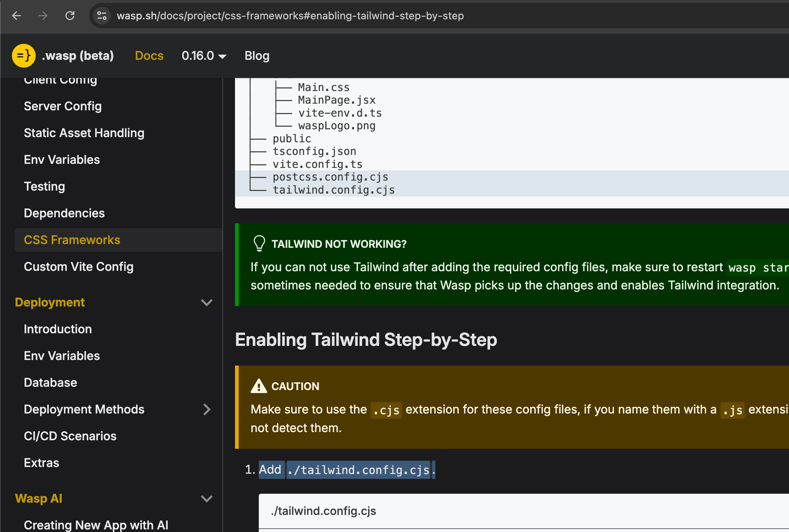Open Introduction under Deployment
The width and height of the screenshot is (789, 532).
coord(58,329)
